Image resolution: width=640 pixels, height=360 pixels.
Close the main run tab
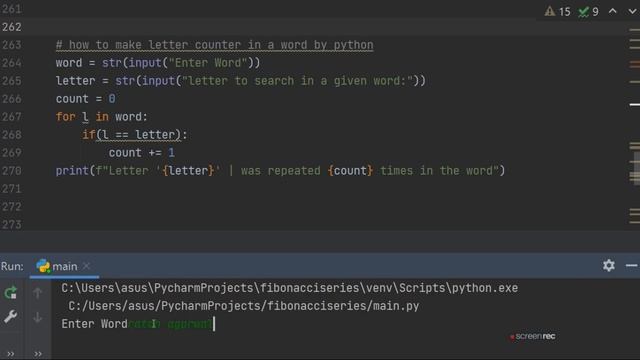pyautogui.click(x=87, y=266)
